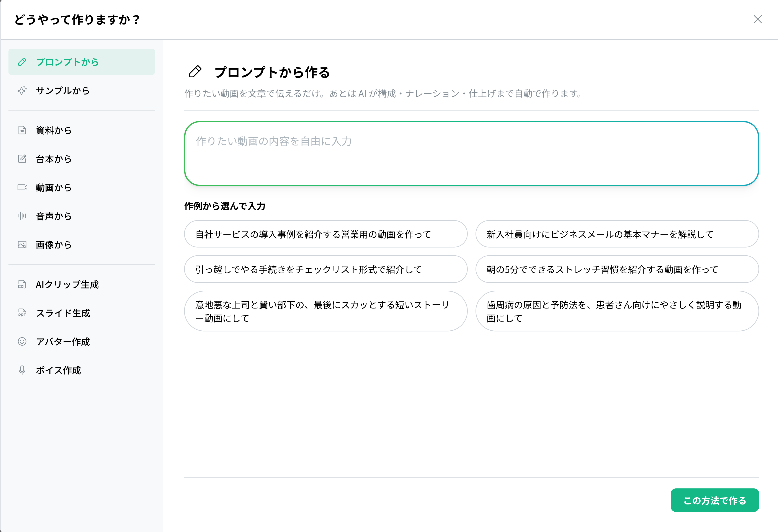Go to ボイス作成
Screen dimensions: 778x532
(x=82, y=370)
